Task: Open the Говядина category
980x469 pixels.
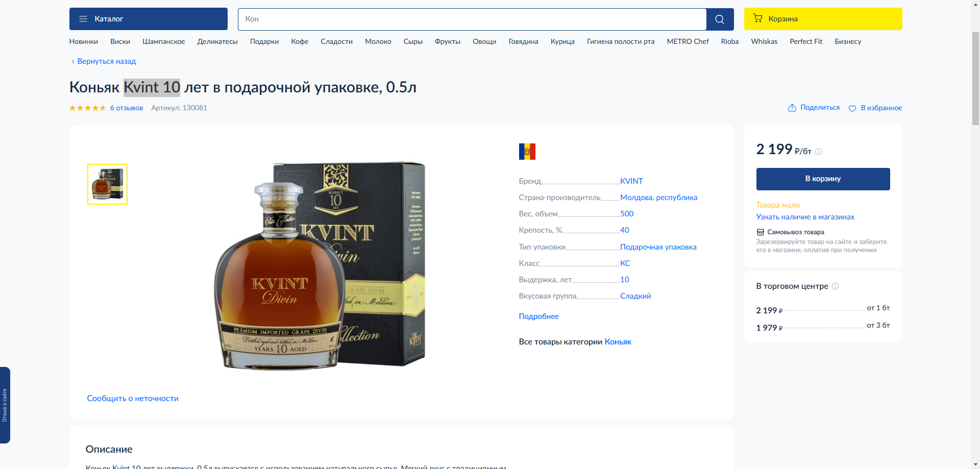Action: [524, 41]
